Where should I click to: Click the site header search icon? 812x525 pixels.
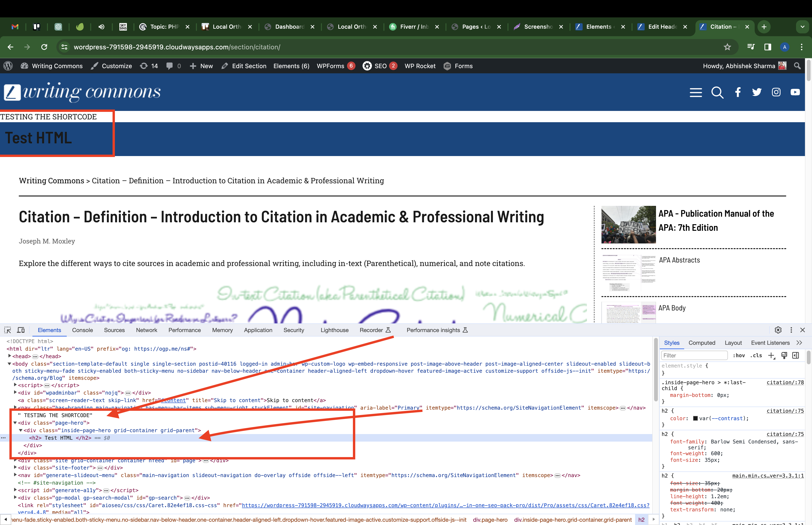pyautogui.click(x=717, y=92)
